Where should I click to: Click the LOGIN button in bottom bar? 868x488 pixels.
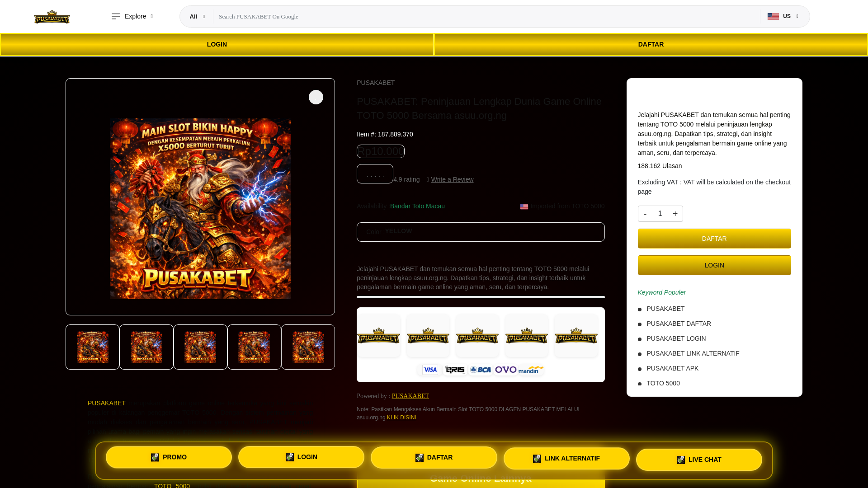(301, 457)
